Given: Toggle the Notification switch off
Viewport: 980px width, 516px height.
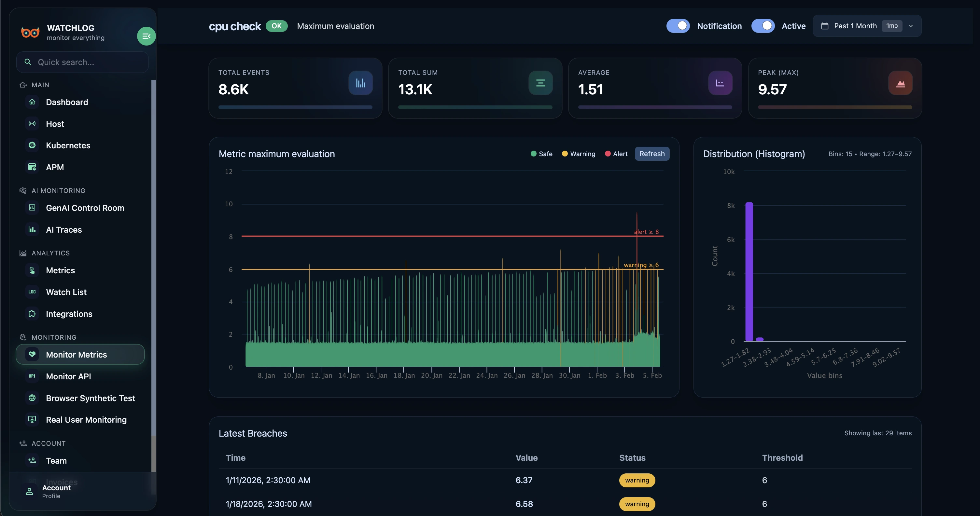Looking at the screenshot, I should click(678, 26).
